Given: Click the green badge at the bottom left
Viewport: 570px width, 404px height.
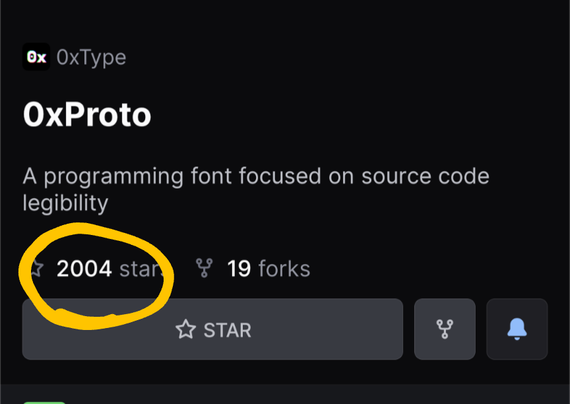Looking at the screenshot, I should pyautogui.click(x=44, y=403).
